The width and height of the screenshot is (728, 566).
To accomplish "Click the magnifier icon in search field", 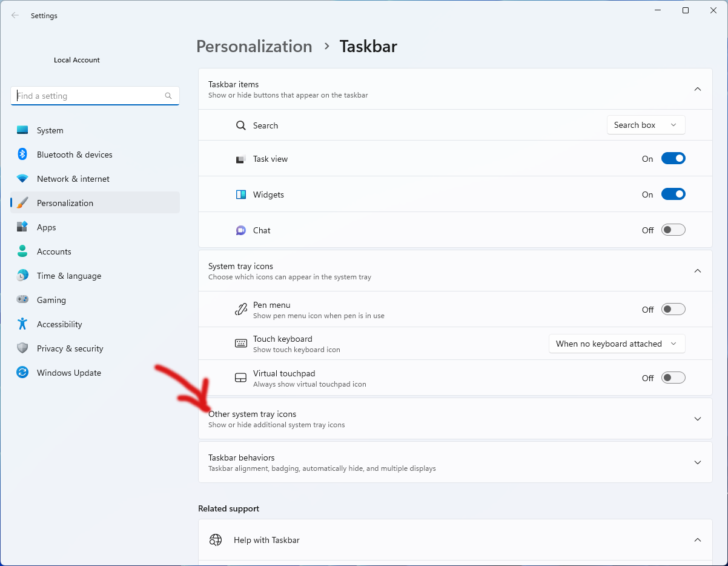I will click(x=168, y=96).
